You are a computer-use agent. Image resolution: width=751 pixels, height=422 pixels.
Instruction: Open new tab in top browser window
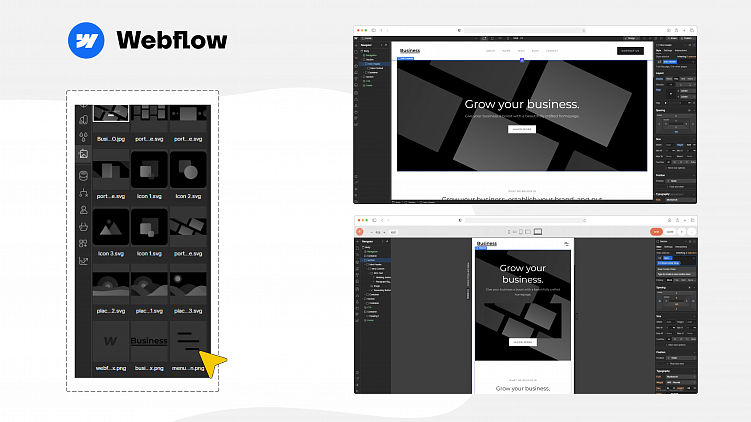[x=684, y=30]
